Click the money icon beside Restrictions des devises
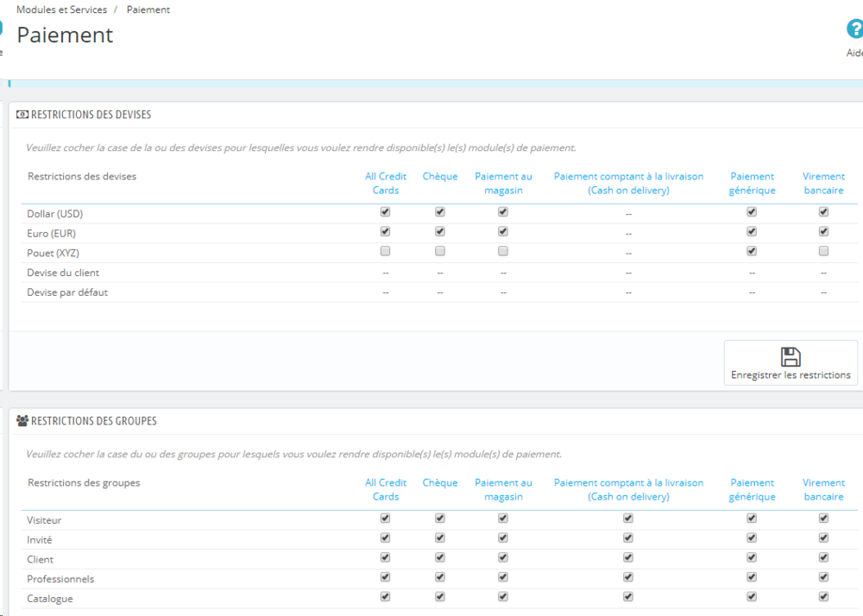863x616 pixels. click(x=22, y=115)
